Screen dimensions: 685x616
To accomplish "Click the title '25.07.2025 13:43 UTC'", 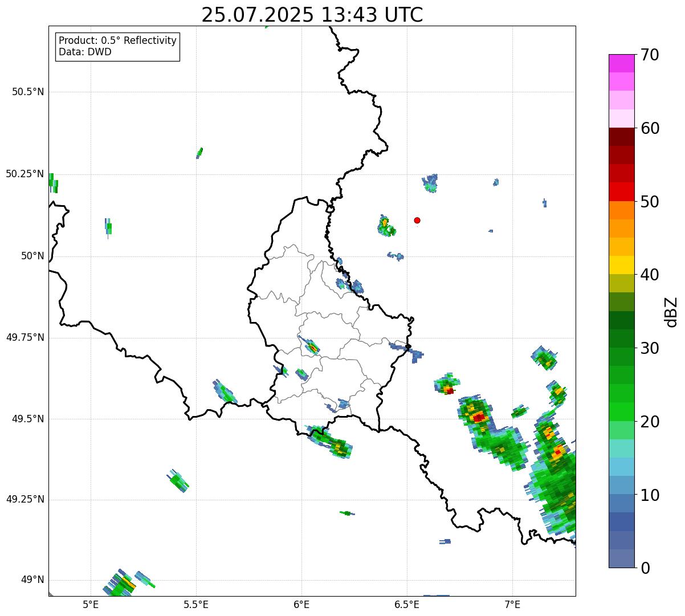I will point(312,15).
